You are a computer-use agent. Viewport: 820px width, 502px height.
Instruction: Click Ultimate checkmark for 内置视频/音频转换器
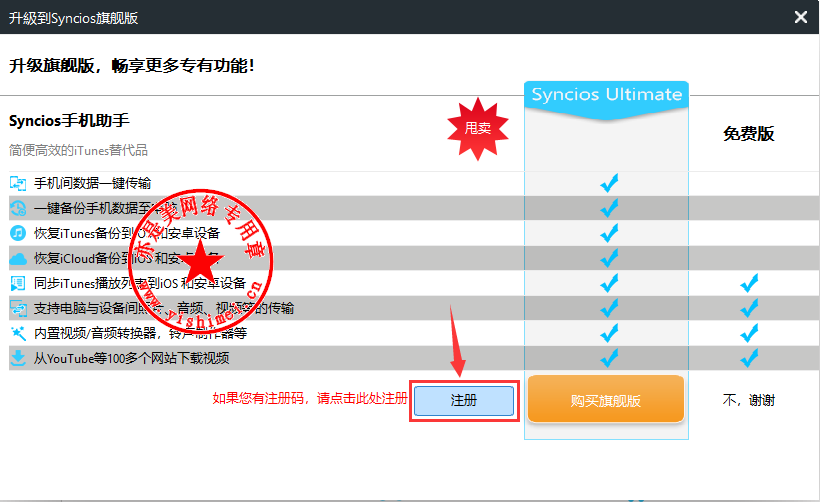[609, 333]
